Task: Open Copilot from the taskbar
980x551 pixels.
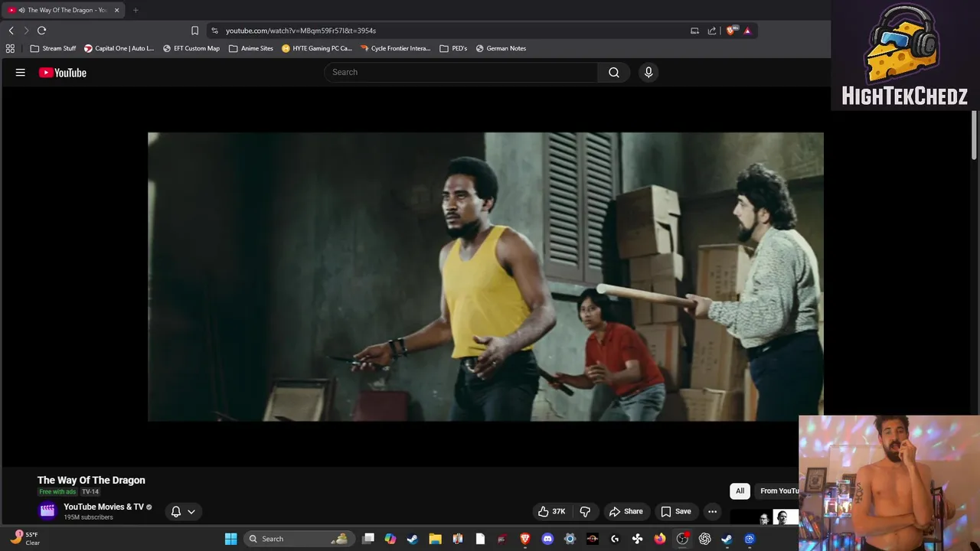Action: [x=390, y=539]
